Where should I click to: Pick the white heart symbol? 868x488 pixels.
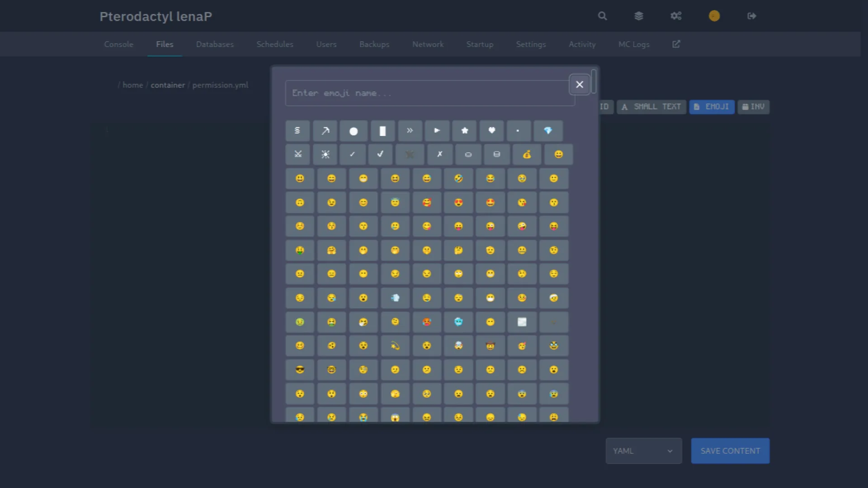491,131
